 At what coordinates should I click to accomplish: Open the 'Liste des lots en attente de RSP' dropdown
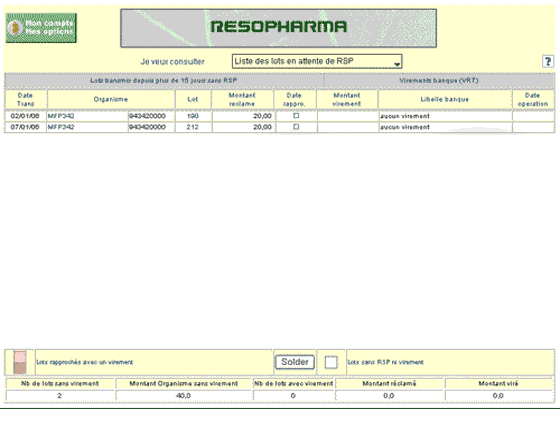[317, 61]
